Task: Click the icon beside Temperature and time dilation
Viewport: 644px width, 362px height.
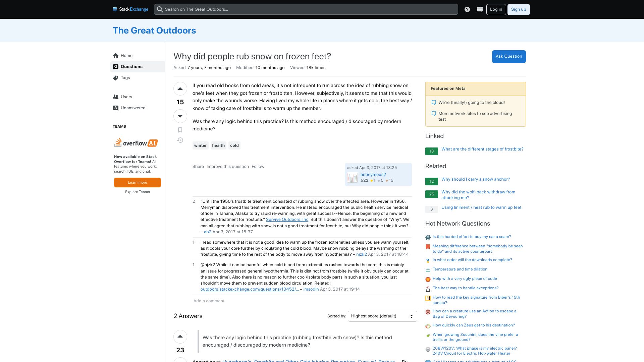Action: coord(428,270)
